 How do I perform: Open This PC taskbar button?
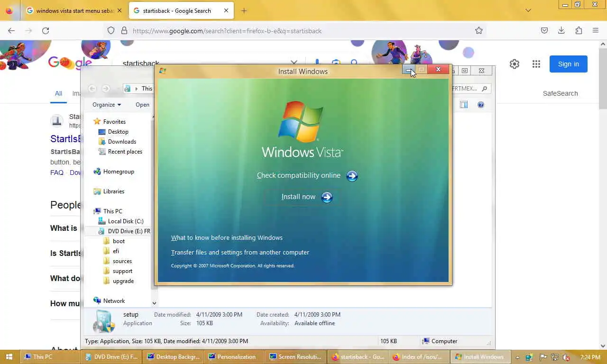(49, 357)
